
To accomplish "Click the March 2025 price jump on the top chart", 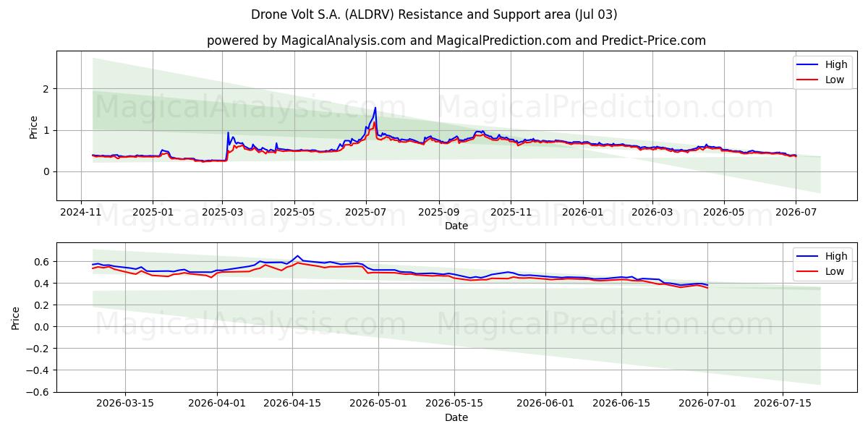I will [x=228, y=132].
